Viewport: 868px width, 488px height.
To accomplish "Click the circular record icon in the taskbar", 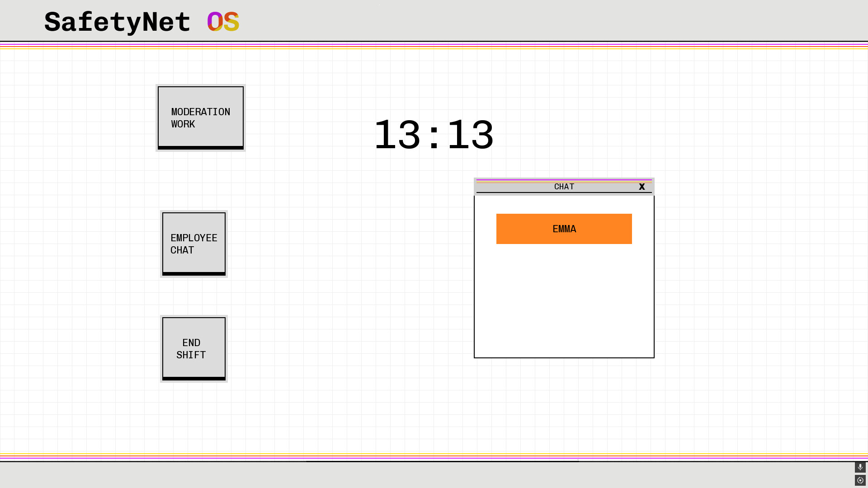I will pos(859,480).
